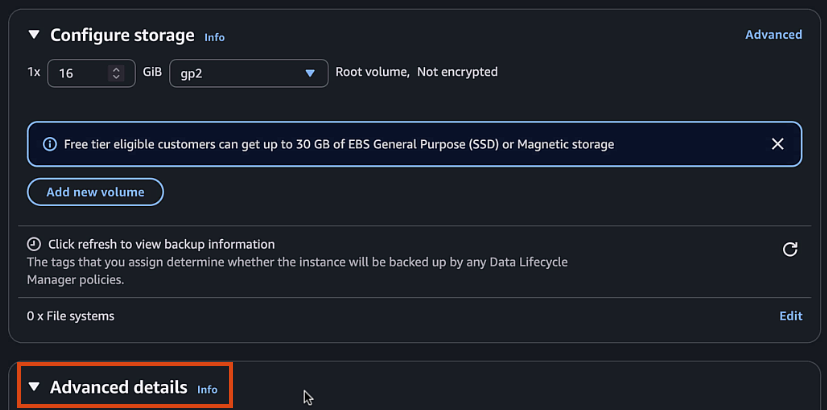Click the Data Lifecycle Manager description text

pyautogui.click(x=297, y=271)
